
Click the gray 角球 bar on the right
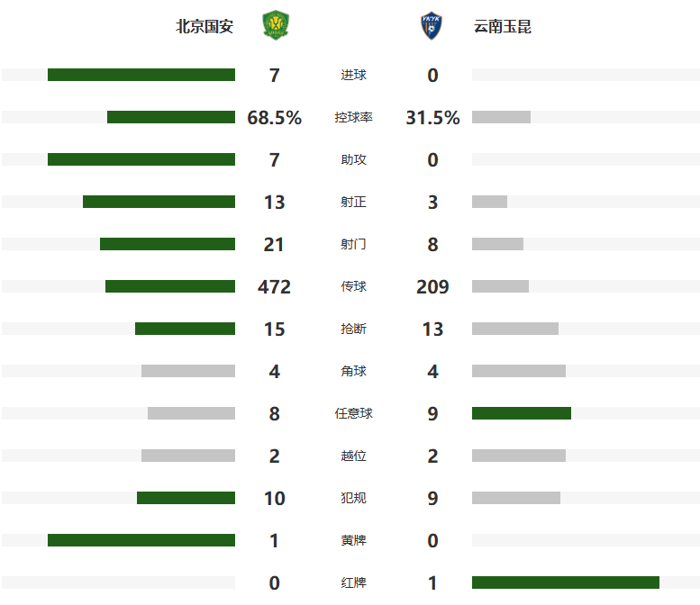519,371
